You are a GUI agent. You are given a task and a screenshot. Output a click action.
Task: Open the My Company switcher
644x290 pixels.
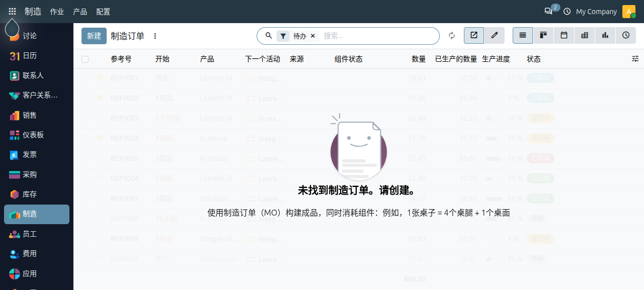(596, 12)
